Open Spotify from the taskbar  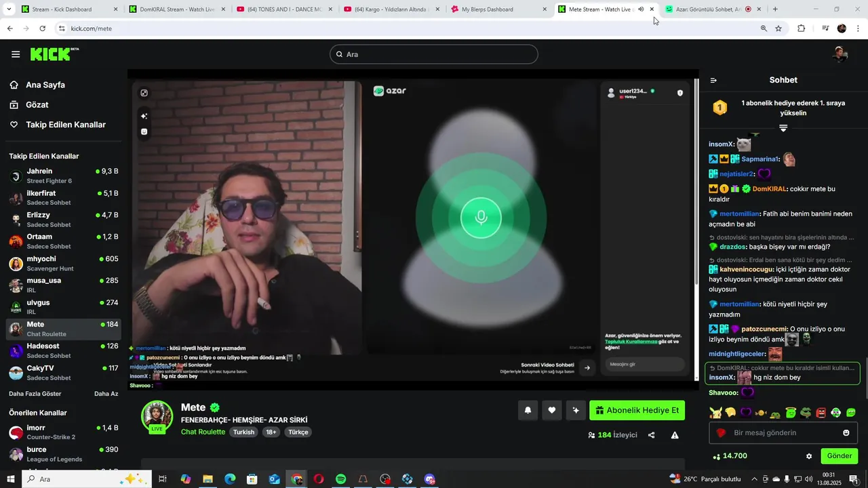[340, 479]
